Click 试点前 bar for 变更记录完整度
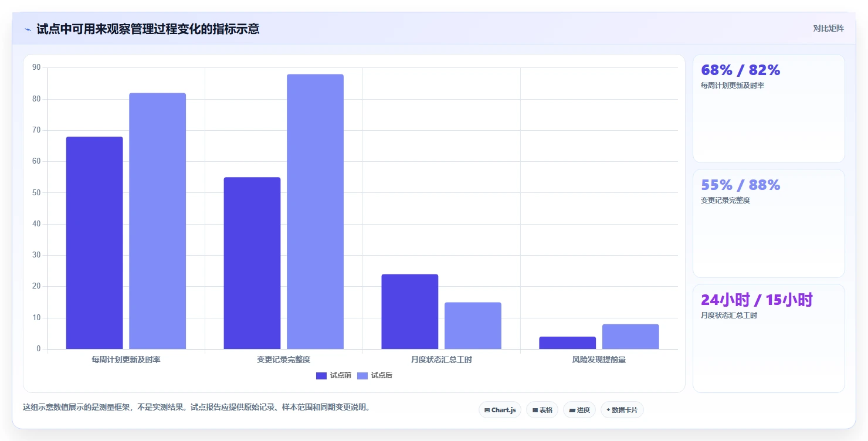Image resolution: width=868 pixels, height=441 pixels. coord(252,263)
